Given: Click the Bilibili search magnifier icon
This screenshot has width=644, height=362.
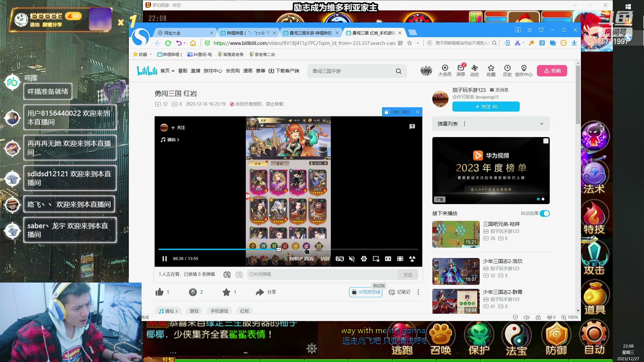Looking at the screenshot, I should [x=398, y=71].
